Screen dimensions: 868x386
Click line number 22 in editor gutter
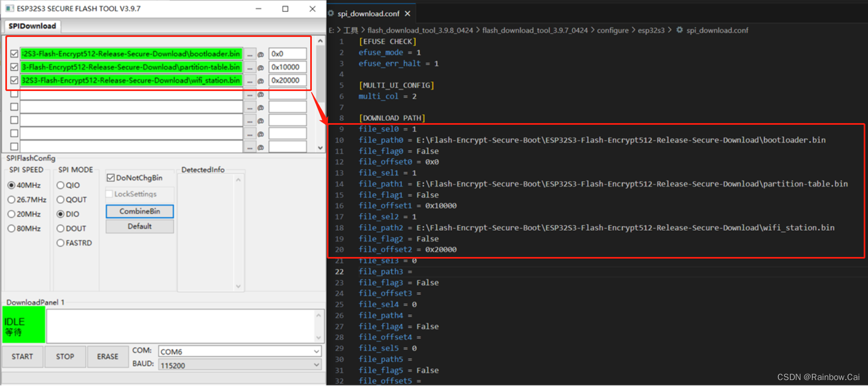coord(339,272)
